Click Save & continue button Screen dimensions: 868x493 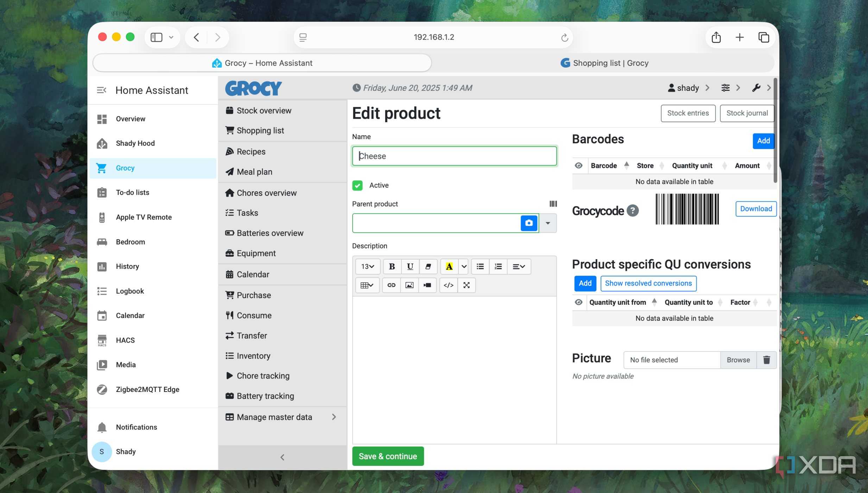tap(388, 456)
